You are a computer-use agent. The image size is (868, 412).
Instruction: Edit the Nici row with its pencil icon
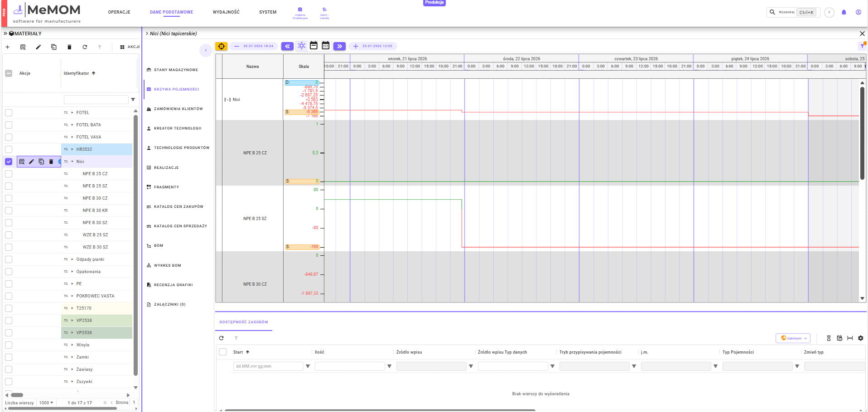(x=31, y=162)
